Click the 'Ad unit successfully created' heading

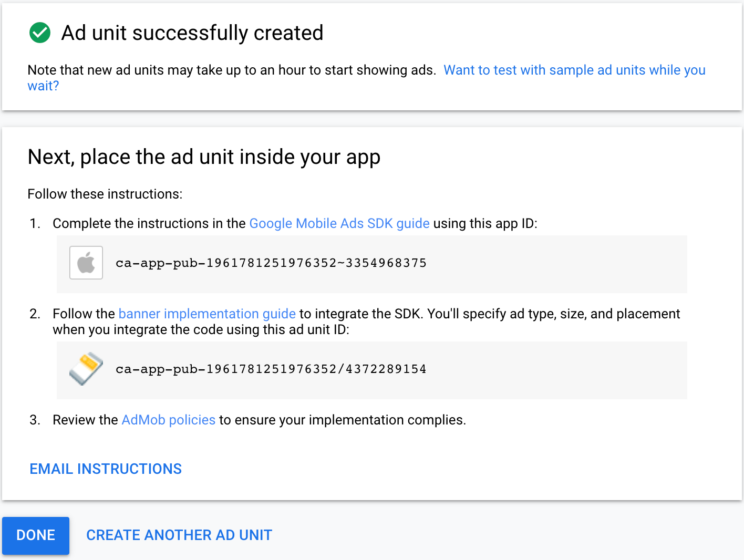pos(192,33)
